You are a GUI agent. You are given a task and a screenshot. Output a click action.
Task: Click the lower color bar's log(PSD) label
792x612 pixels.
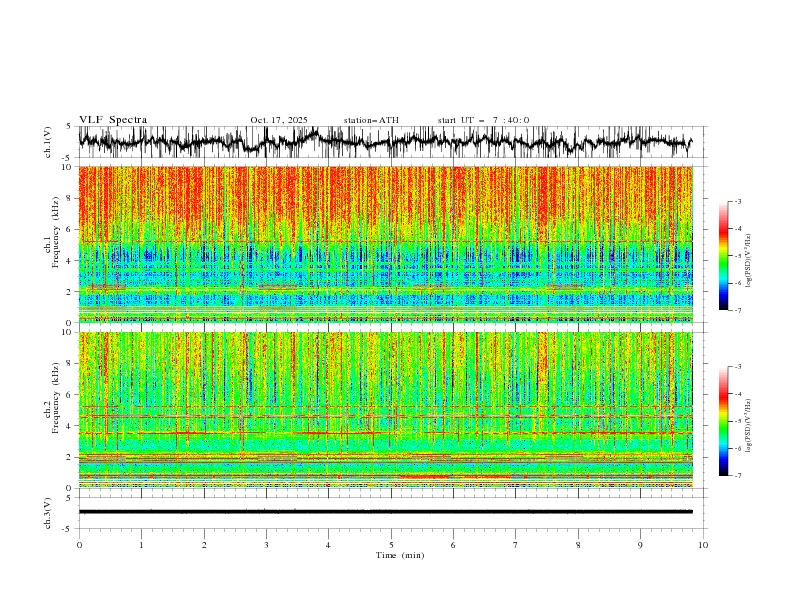pos(749,426)
